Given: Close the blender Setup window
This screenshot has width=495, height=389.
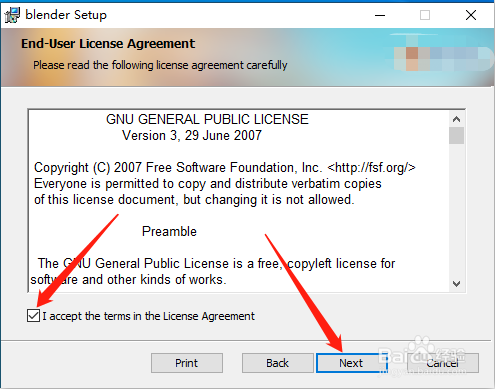Looking at the screenshot, I should 471,15.
